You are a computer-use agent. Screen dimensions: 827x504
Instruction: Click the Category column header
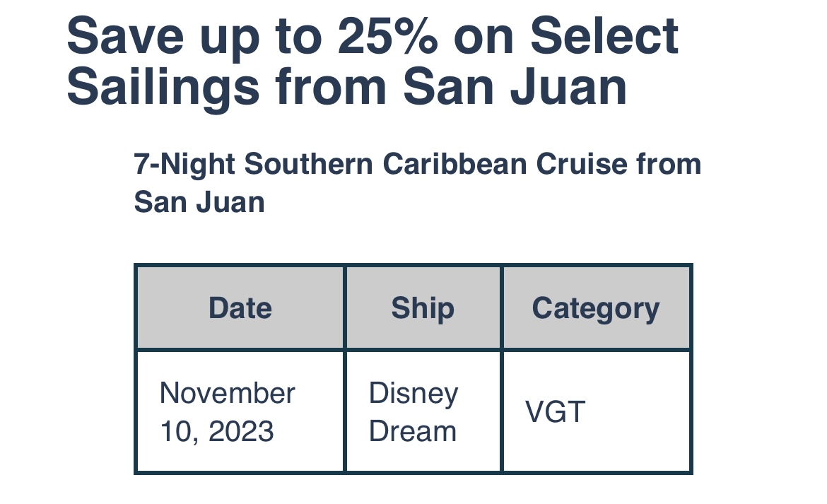[596, 308]
